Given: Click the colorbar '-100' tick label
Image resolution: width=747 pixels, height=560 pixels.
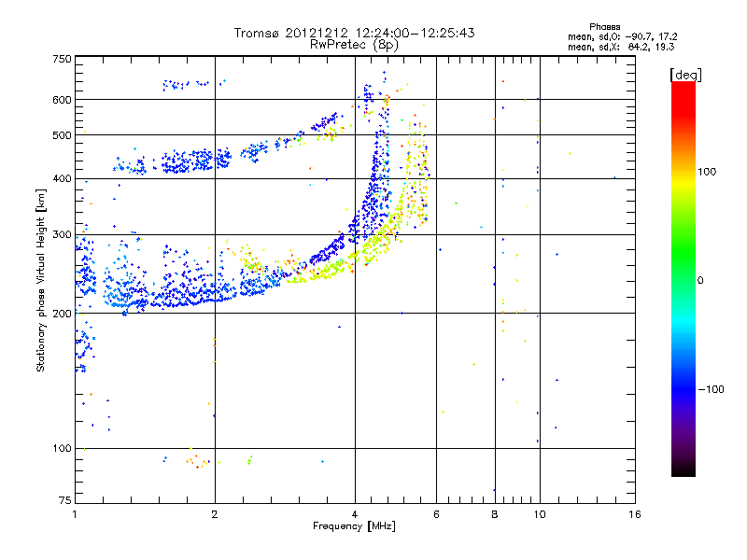Looking at the screenshot, I should click(x=711, y=389).
